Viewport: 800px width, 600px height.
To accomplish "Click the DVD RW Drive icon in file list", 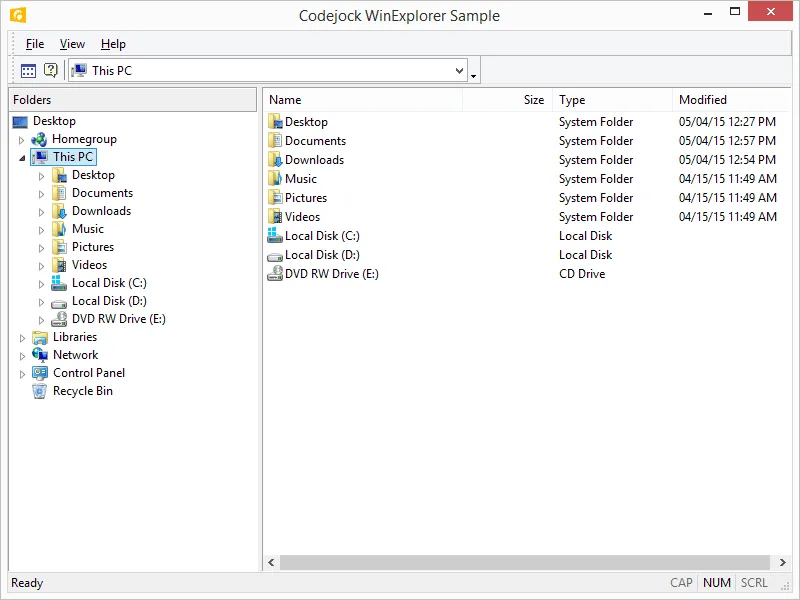I will point(275,273).
